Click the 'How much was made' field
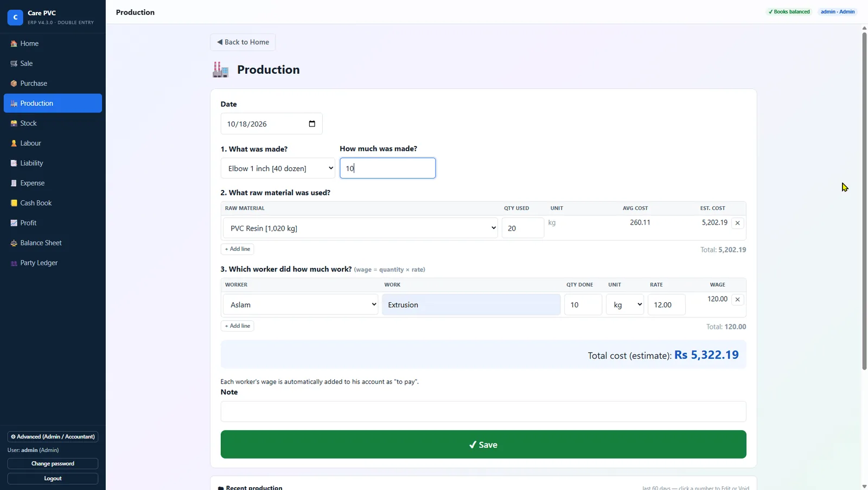 point(387,168)
